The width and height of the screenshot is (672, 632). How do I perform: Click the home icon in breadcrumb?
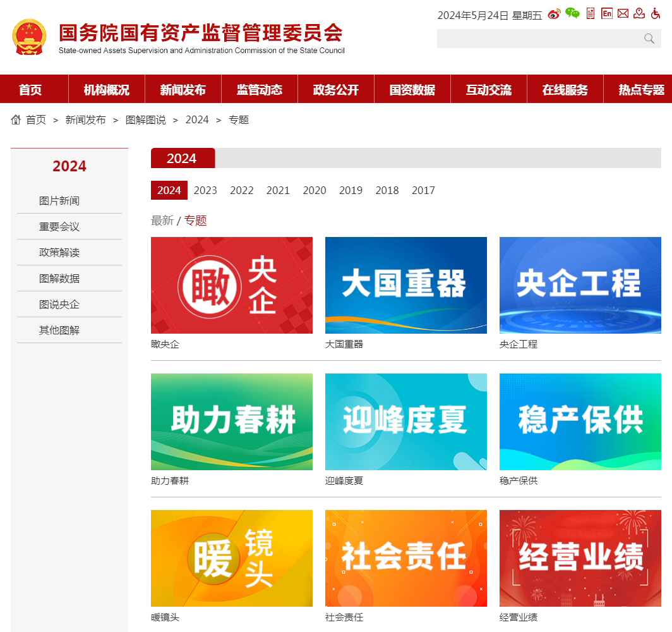(16, 119)
